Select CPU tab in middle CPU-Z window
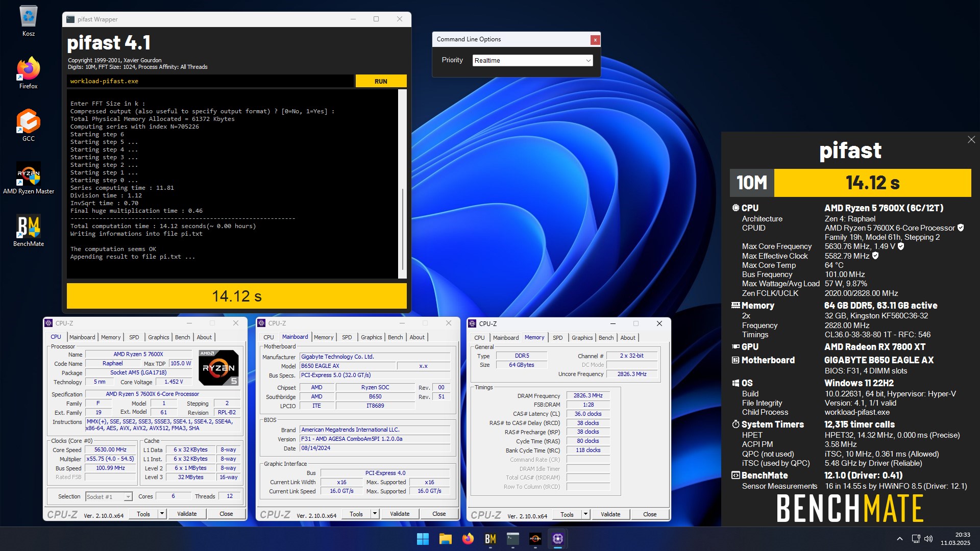The width and height of the screenshot is (980, 551). (x=269, y=337)
